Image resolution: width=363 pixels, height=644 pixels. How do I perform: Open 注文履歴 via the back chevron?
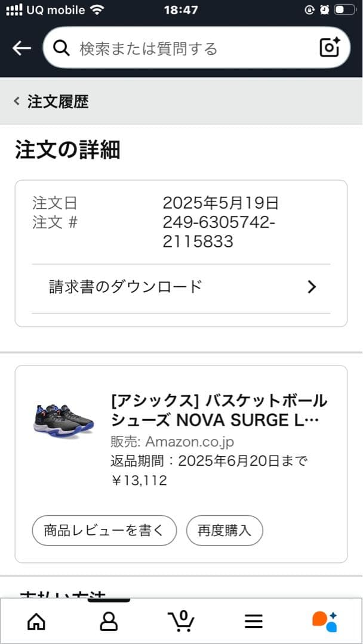coord(16,101)
